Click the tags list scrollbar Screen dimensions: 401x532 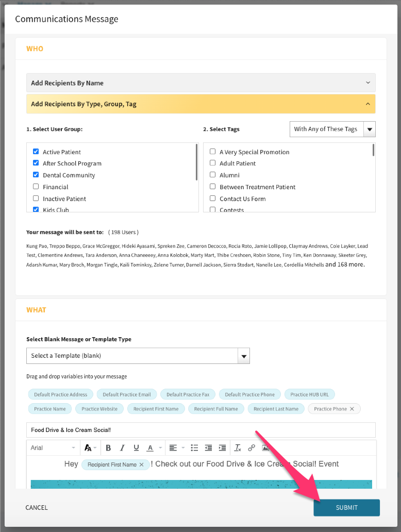(x=373, y=150)
